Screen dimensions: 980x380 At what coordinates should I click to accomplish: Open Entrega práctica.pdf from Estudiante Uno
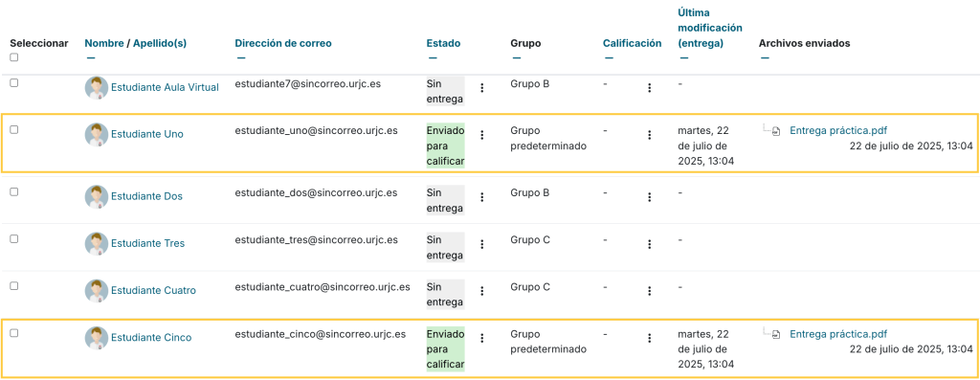(838, 130)
